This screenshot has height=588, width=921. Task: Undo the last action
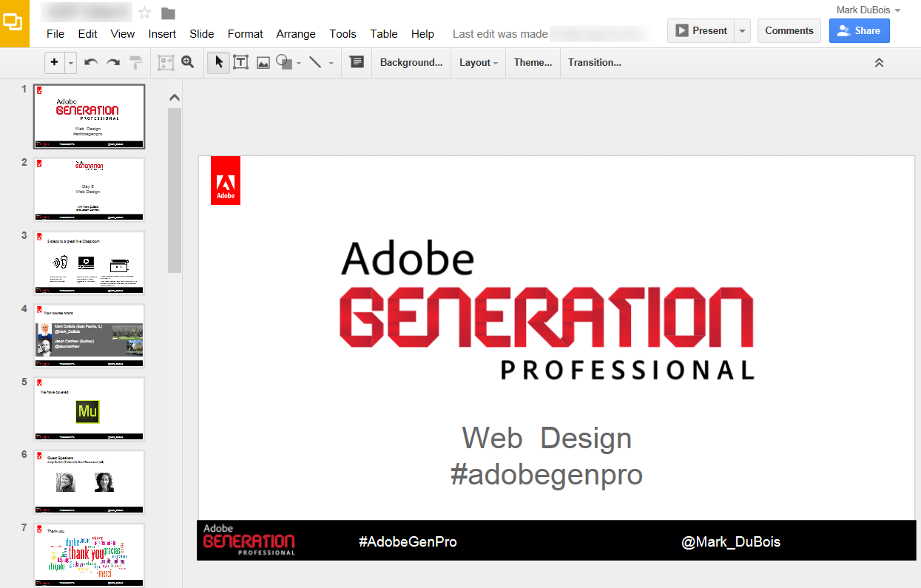tap(91, 63)
